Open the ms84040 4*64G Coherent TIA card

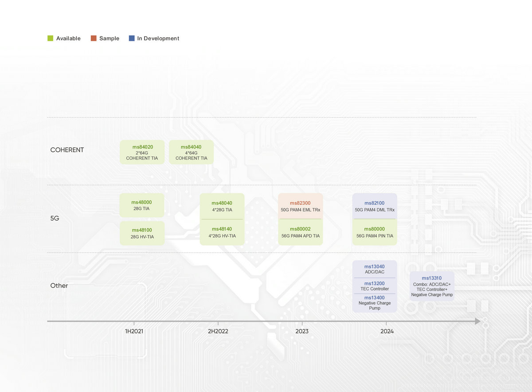point(191,152)
